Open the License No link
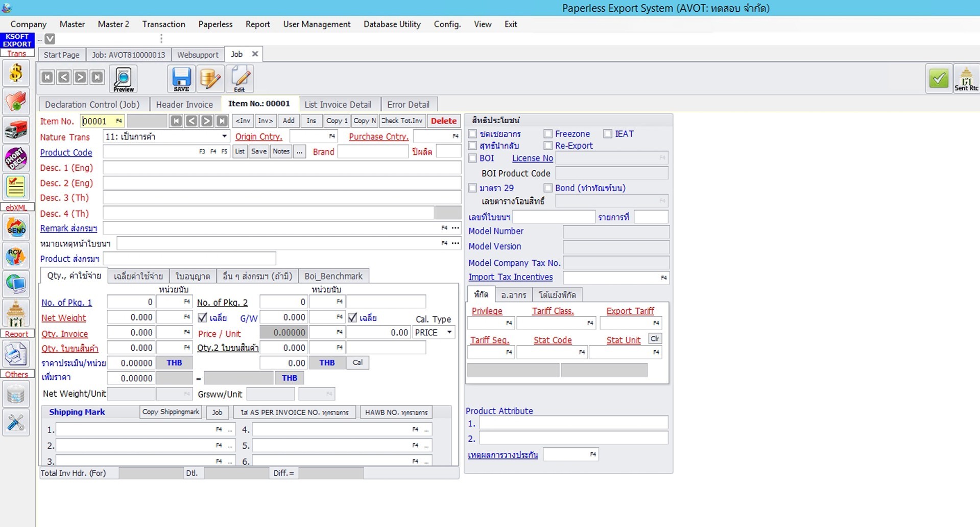The height and width of the screenshot is (527, 980). click(x=532, y=158)
